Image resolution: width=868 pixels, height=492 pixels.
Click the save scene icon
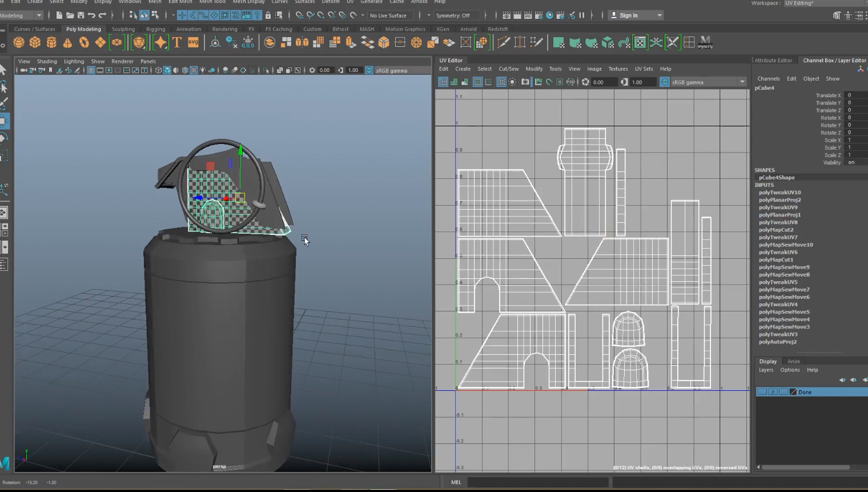[x=81, y=15]
